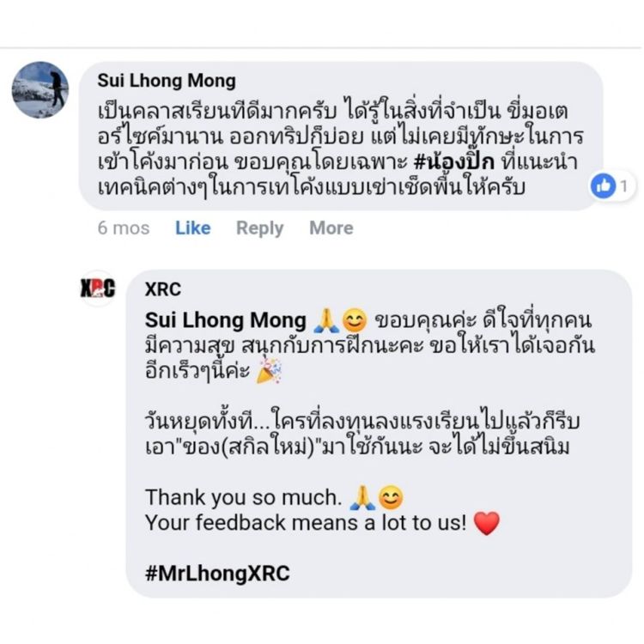This screenshot has height=644, width=644.
Task: Click the Sui Lhong Mong mention in XRC's reply
Action: click(225, 320)
